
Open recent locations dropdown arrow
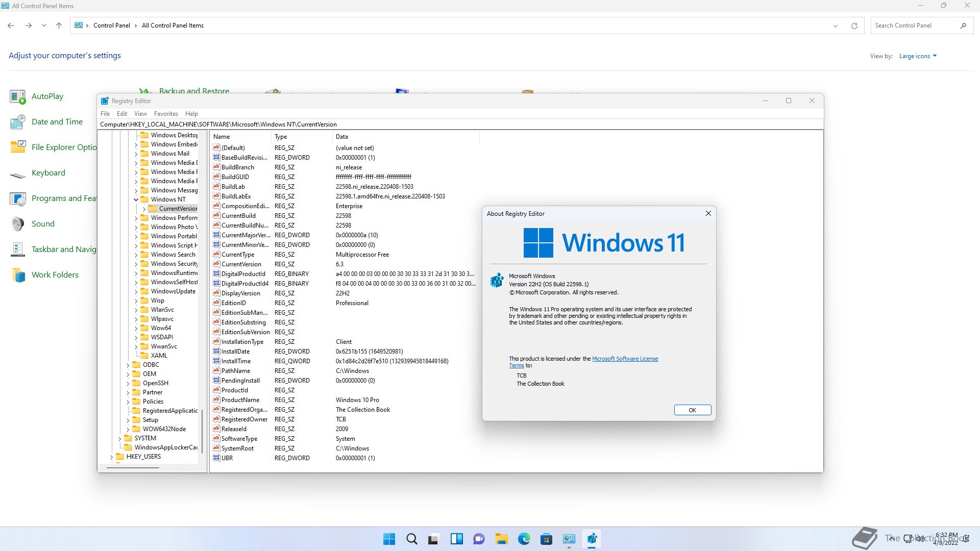(x=44, y=26)
